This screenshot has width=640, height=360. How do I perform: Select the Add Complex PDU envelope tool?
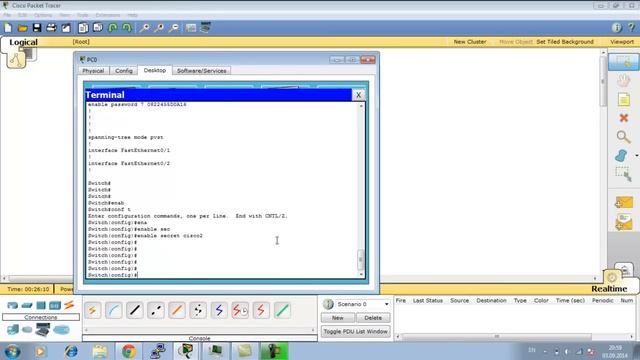click(624, 222)
